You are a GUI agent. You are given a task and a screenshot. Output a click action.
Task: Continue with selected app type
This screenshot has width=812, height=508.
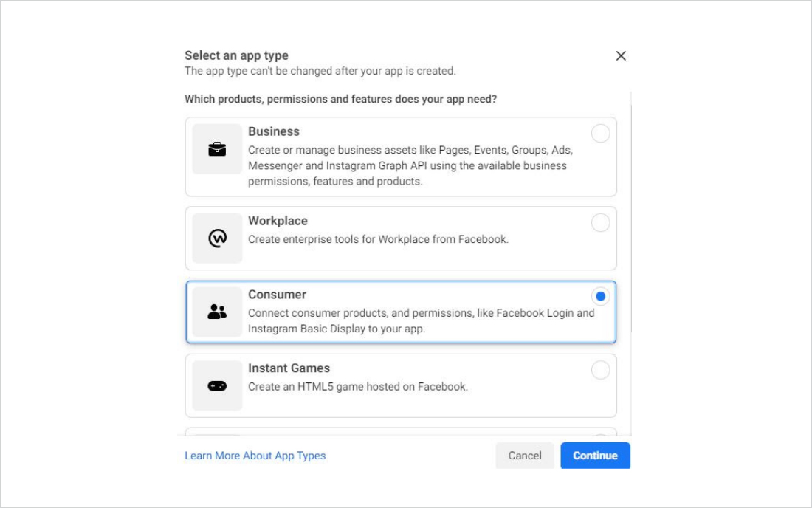point(595,456)
